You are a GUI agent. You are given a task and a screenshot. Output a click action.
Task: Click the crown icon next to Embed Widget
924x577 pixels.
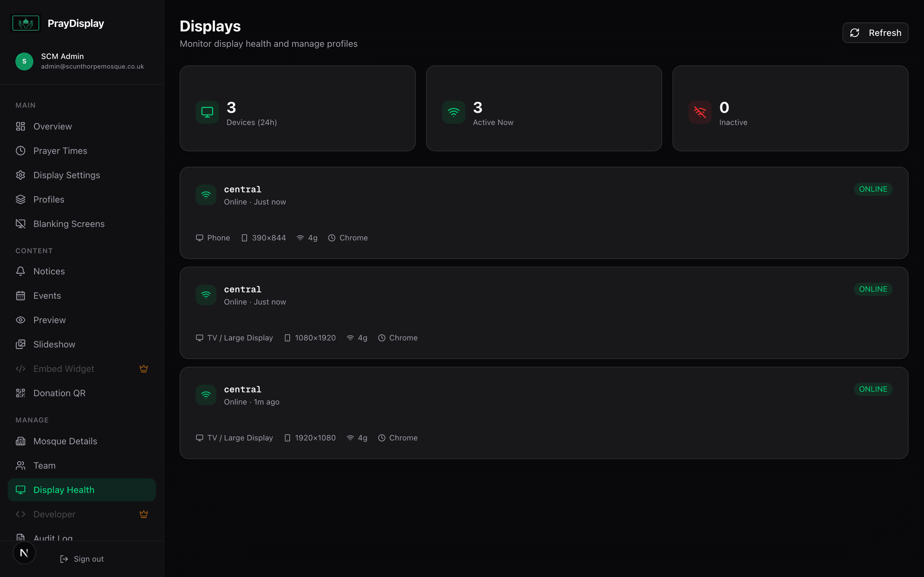144,368
